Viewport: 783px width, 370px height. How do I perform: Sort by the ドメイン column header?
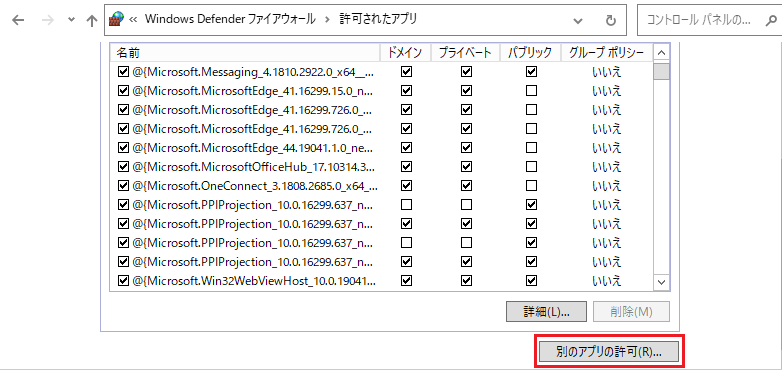404,52
